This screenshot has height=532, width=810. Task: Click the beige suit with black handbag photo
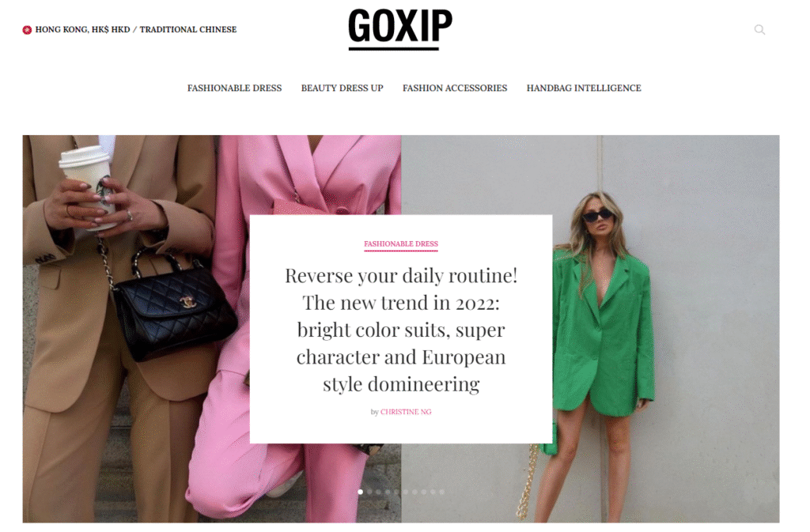pos(119,329)
